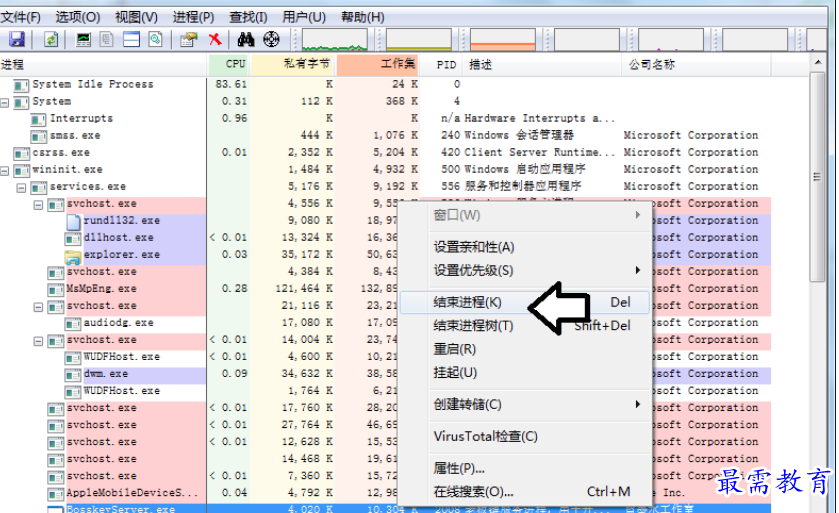Click the green CPU usage graph in toolbar

coord(335,39)
